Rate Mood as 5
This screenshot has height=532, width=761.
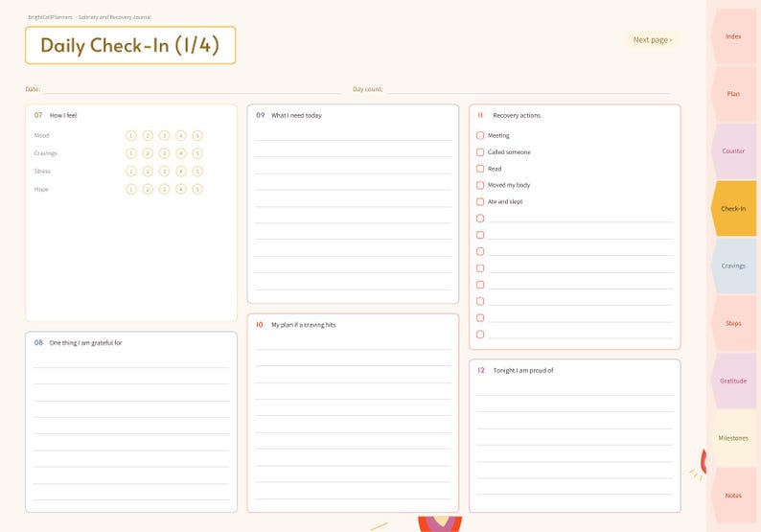197,135
